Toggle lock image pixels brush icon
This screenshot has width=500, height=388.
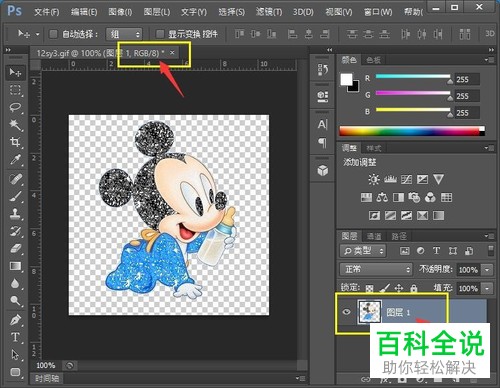click(x=384, y=288)
